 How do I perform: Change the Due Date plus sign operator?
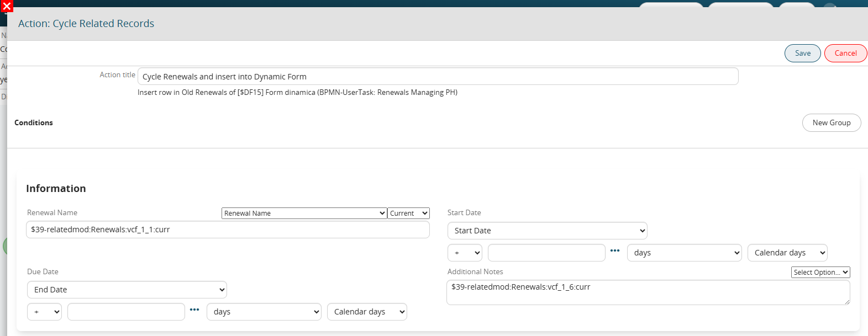pyautogui.click(x=44, y=312)
